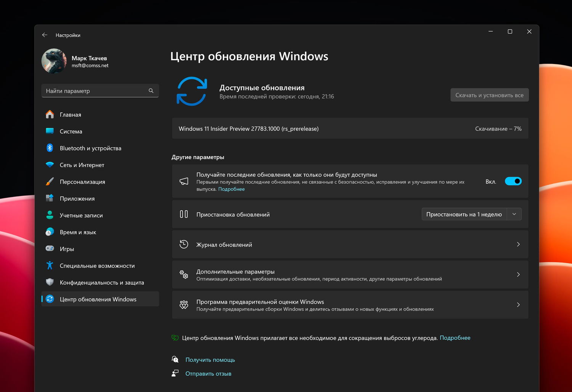
Task: Open the Получить помощь link
Action: point(210,359)
